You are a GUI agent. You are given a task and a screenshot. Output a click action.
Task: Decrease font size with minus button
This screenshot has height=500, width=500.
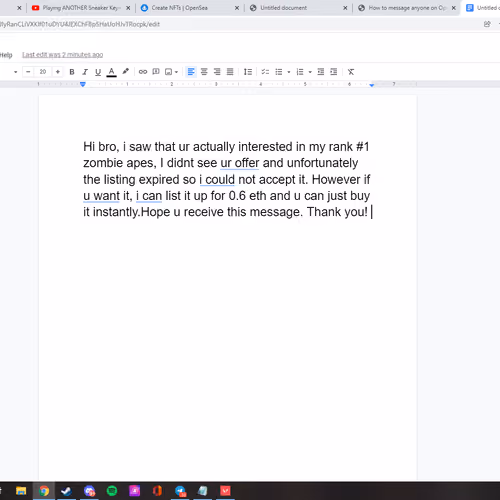pyautogui.click(x=28, y=72)
